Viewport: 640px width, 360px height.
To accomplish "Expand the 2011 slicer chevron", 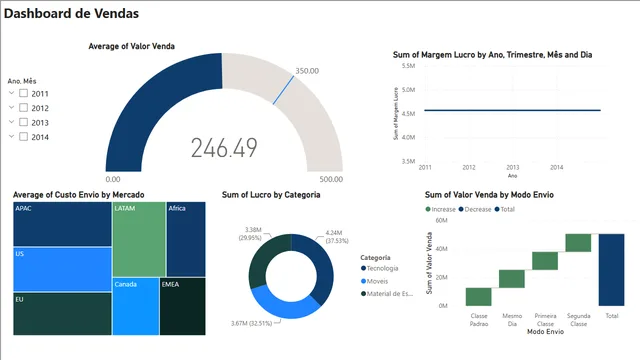I will pos(11,93).
